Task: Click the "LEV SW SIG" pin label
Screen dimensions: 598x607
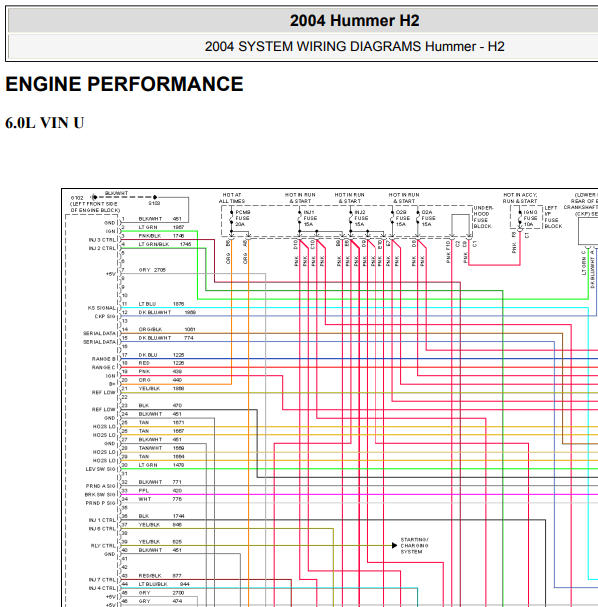Action: pyautogui.click(x=101, y=470)
